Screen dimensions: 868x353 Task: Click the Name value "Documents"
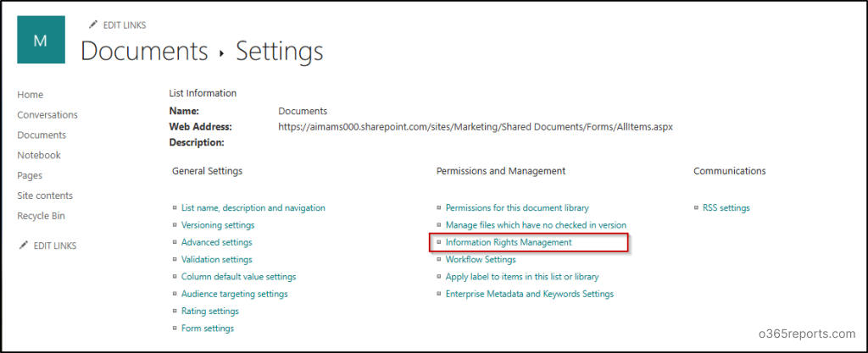303,111
